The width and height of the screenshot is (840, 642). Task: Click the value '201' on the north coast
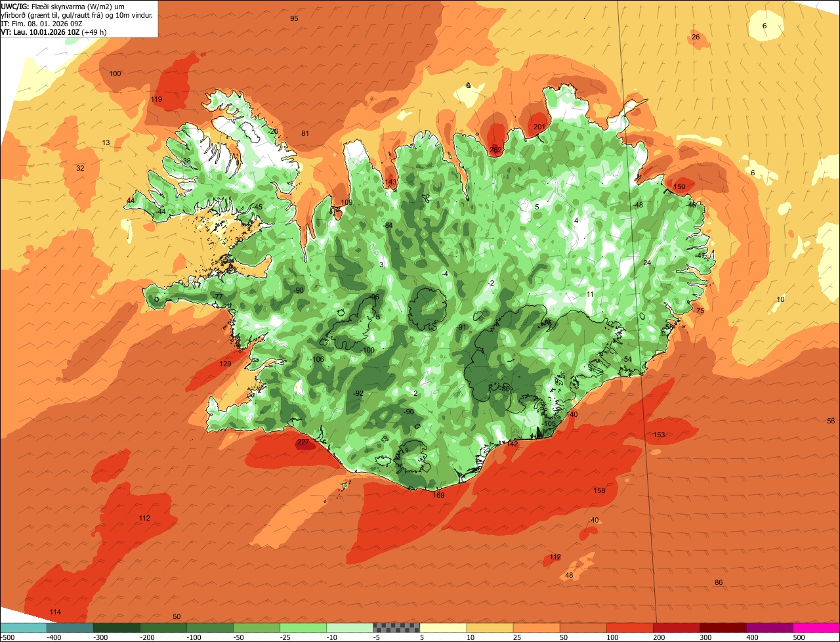click(x=539, y=127)
